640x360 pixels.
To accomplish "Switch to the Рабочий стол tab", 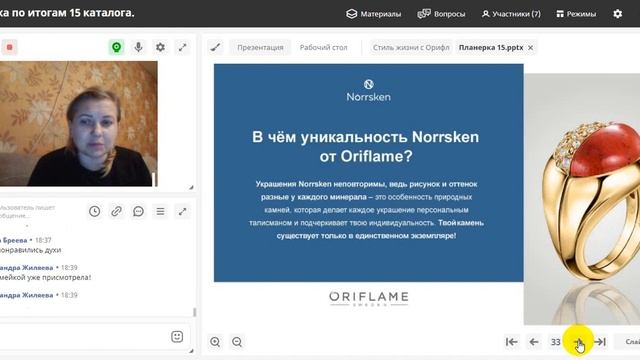I will click(x=323, y=47).
